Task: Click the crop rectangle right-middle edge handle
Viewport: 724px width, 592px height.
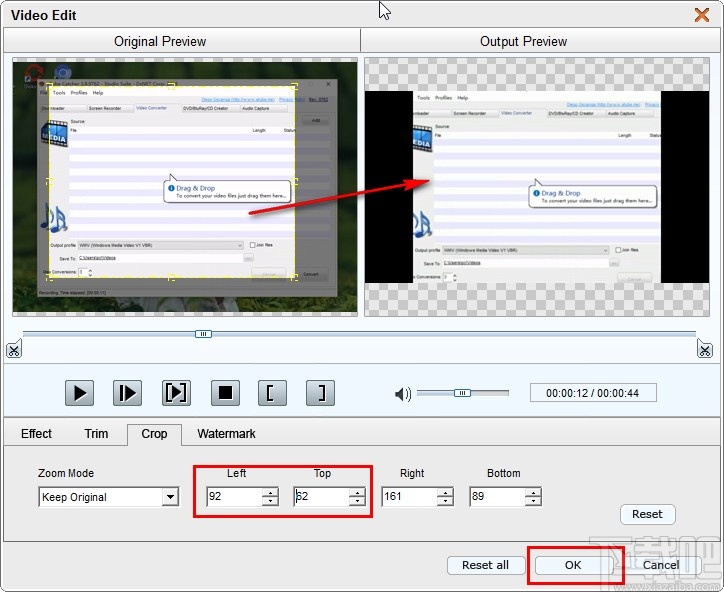Action: tap(295, 181)
